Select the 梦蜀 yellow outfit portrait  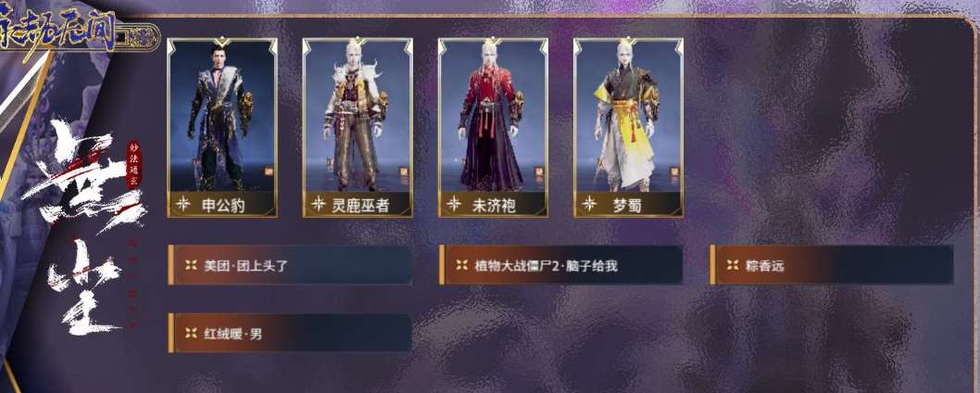[629, 128]
